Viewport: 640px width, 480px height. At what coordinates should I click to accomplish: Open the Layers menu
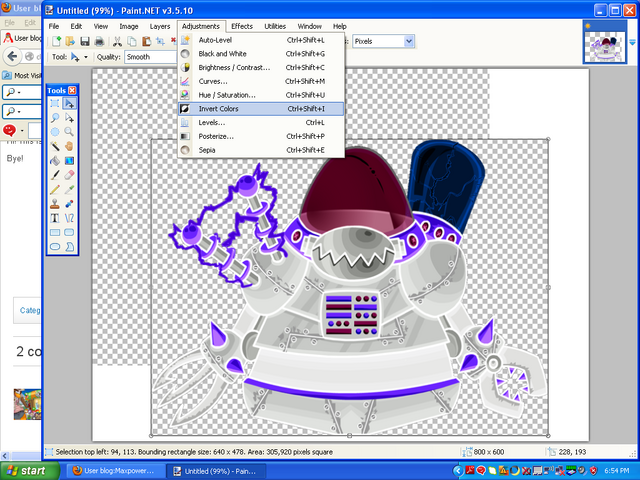coord(160,26)
